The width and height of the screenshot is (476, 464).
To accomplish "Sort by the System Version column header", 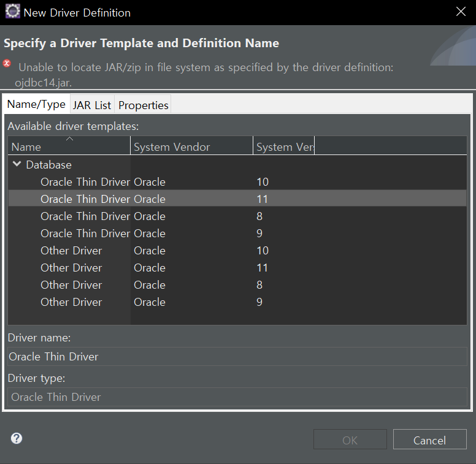I will [x=284, y=145].
